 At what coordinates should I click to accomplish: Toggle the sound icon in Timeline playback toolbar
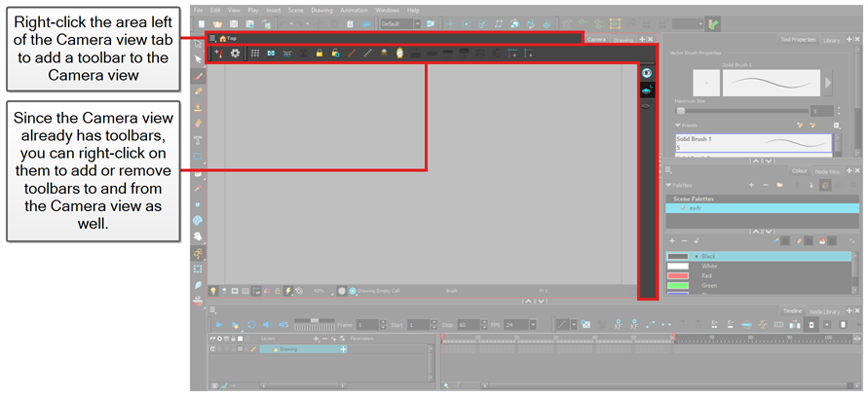coord(266,324)
